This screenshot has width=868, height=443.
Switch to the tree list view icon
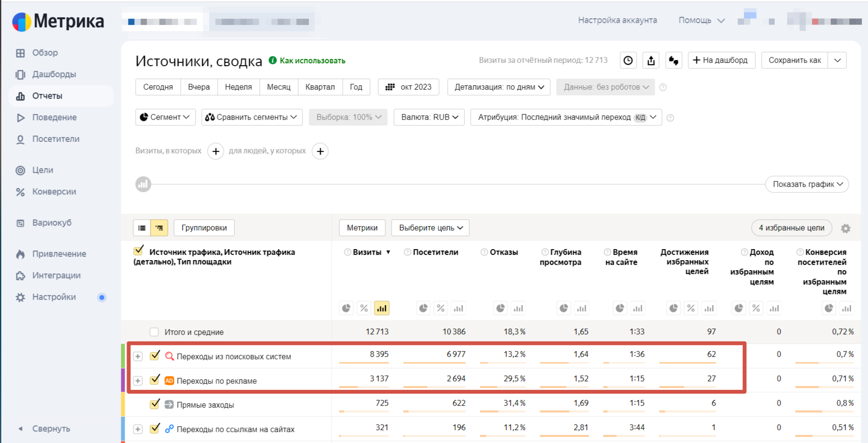click(159, 228)
